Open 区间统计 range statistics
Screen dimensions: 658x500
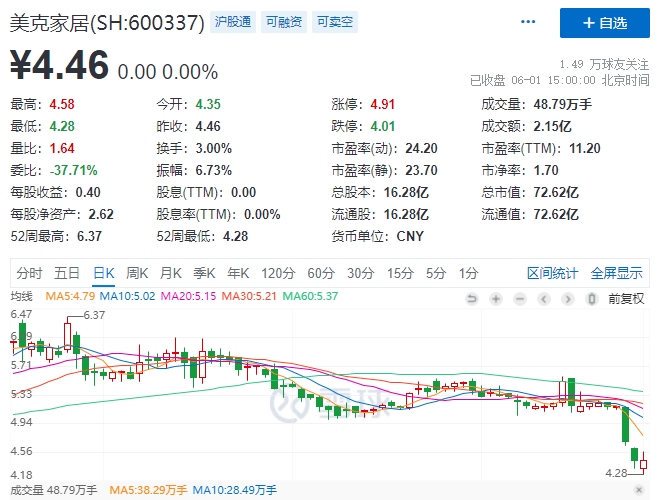coord(552,273)
